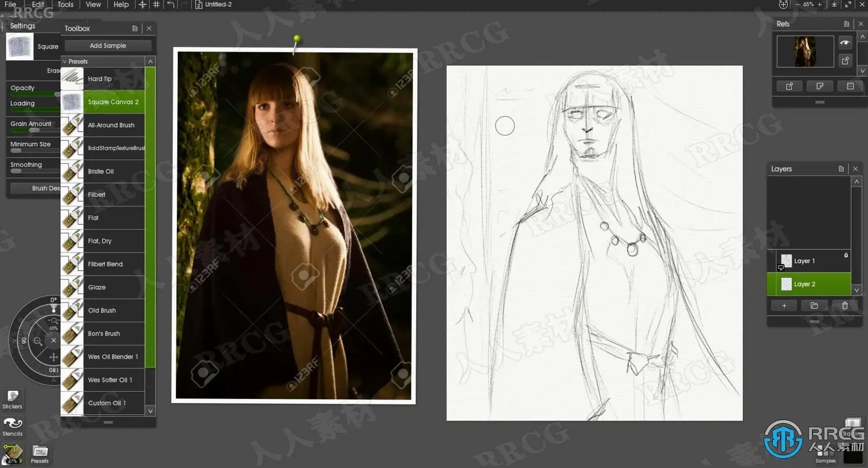This screenshot has height=468, width=868.
Task: Open the Refs panel menu icon
Action: coord(847,24)
